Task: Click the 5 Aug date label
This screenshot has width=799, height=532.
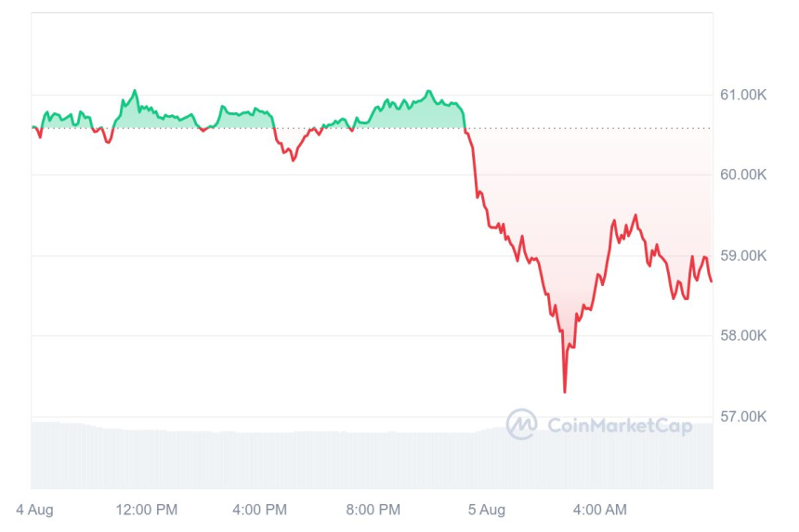Action: tap(486, 509)
